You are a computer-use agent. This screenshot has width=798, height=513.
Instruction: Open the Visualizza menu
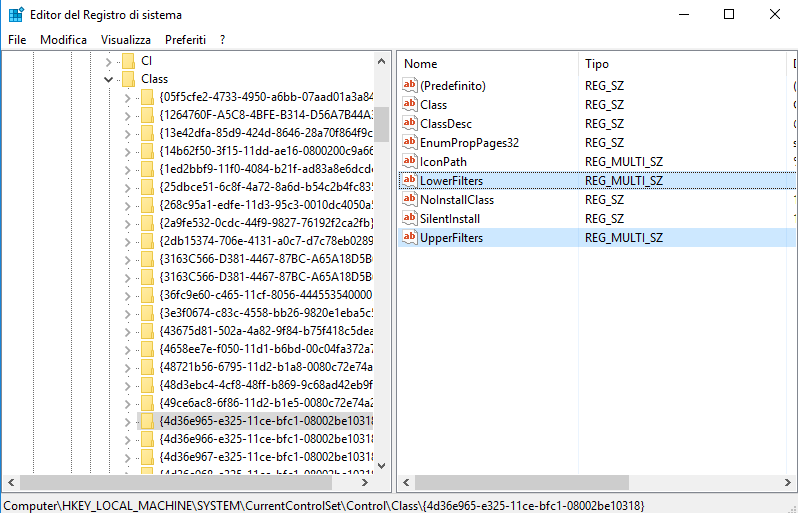pos(126,40)
